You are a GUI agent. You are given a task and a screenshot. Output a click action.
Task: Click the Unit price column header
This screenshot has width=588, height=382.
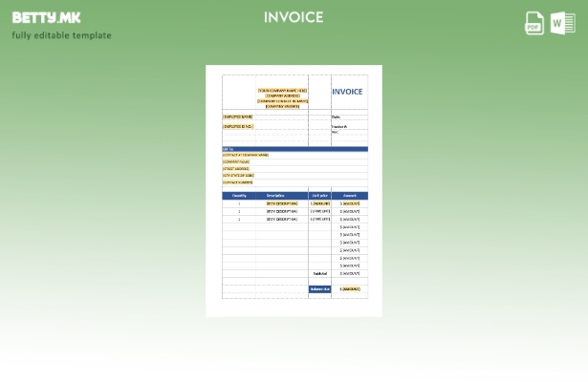click(x=319, y=196)
